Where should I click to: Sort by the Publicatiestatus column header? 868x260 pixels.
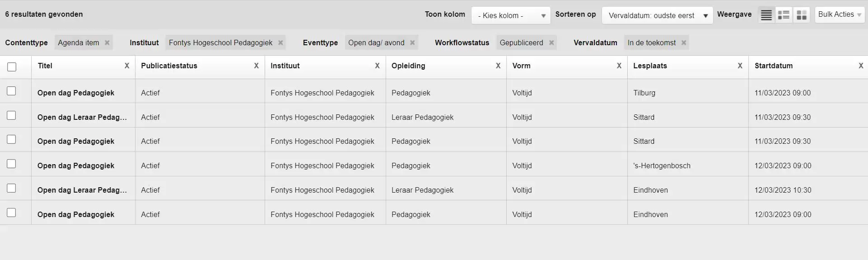[169, 66]
